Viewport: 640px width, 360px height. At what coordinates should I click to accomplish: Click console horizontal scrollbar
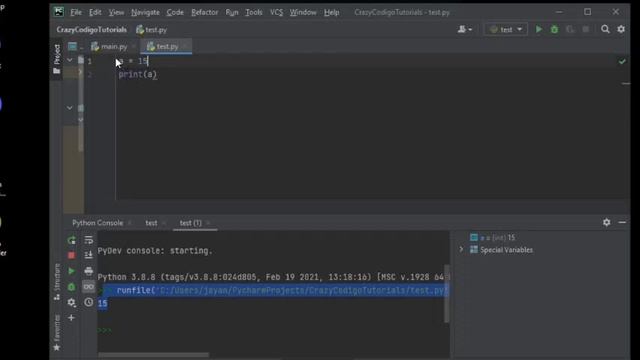(x=153, y=355)
